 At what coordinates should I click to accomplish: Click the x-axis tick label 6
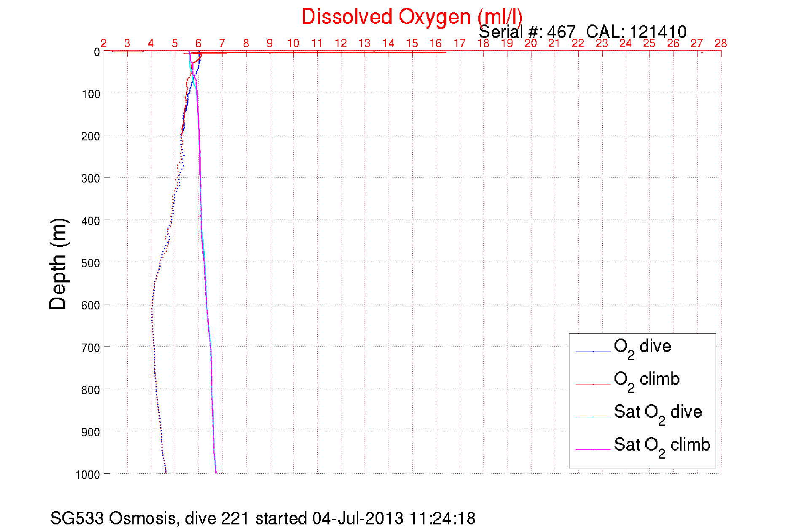(x=199, y=43)
